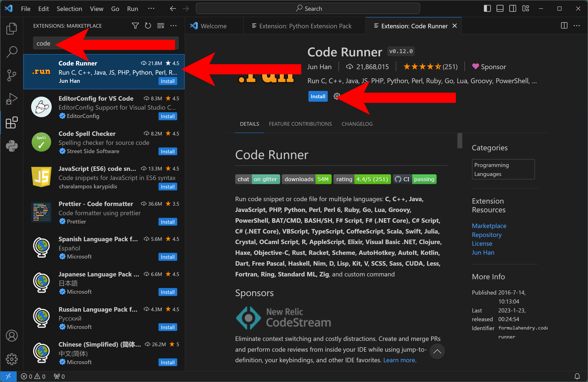
Task: Open editor more actions ellipsis
Action: [x=577, y=26]
